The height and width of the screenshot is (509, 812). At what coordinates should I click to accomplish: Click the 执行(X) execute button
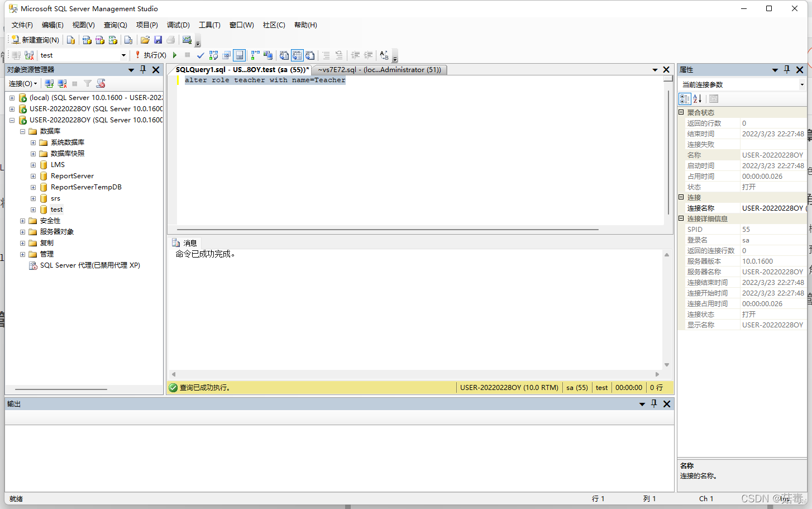pyautogui.click(x=151, y=55)
